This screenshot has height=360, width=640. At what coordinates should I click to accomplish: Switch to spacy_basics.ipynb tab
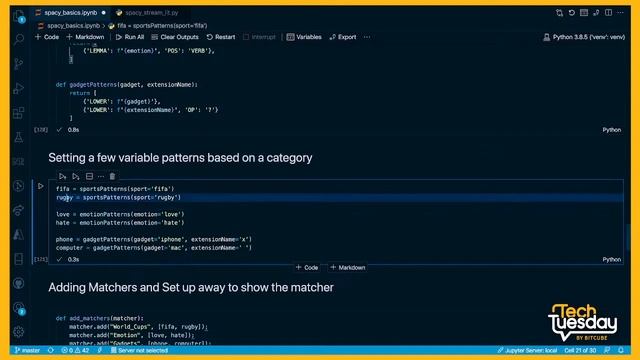point(71,13)
